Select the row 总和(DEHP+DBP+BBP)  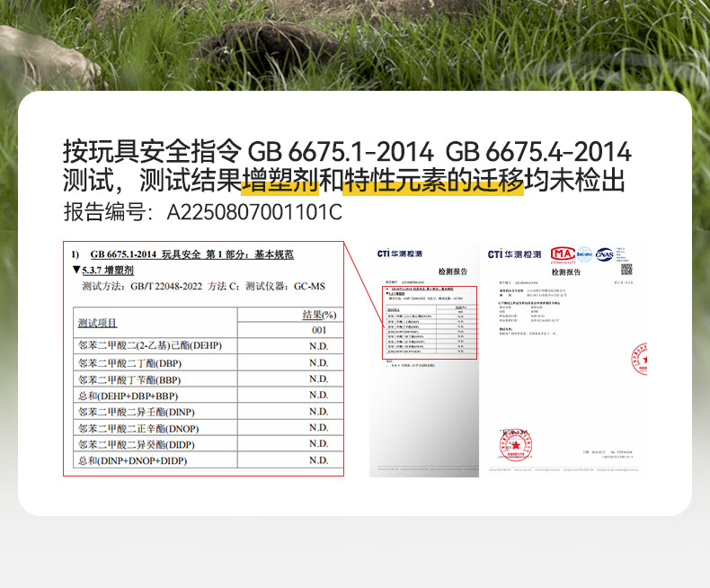point(209,396)
